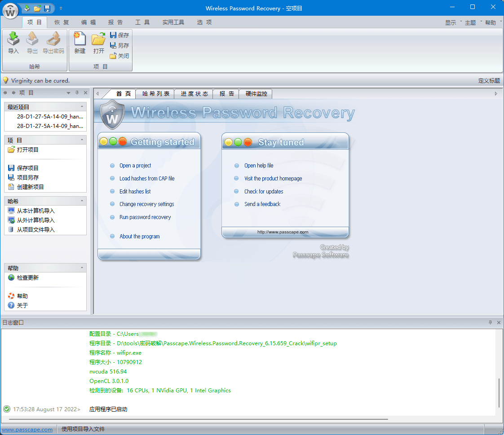The image size is (504, 435).
Task: Switch to the 编辑 ribbon tab
Action: (x=88, y=22)
